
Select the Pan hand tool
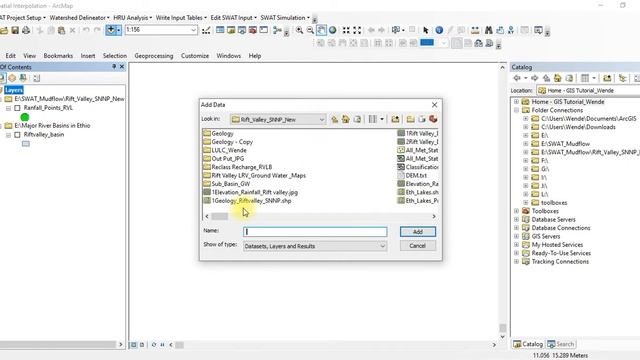(321, 30)
